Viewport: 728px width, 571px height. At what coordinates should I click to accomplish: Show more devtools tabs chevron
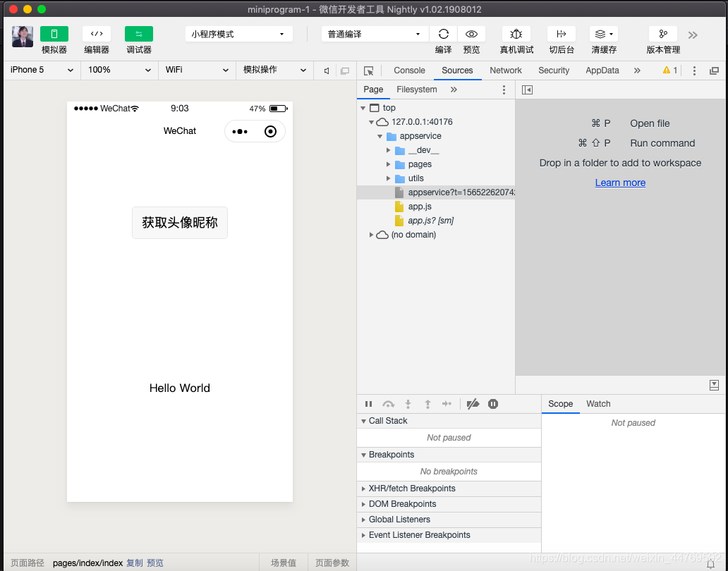[637, 70]
